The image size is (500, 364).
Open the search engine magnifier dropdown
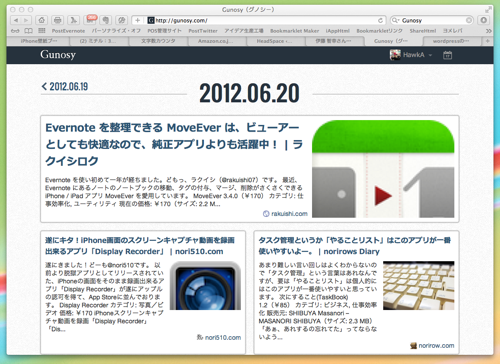click(396, 20)
